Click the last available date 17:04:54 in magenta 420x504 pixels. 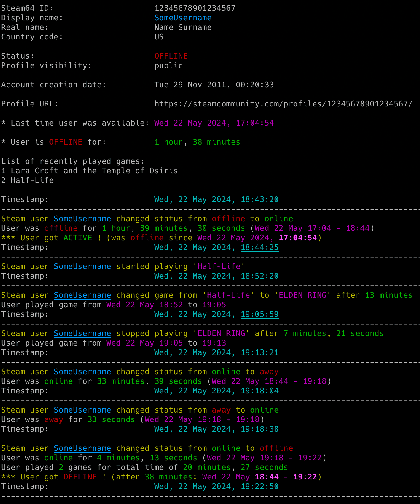pos(214,123)
